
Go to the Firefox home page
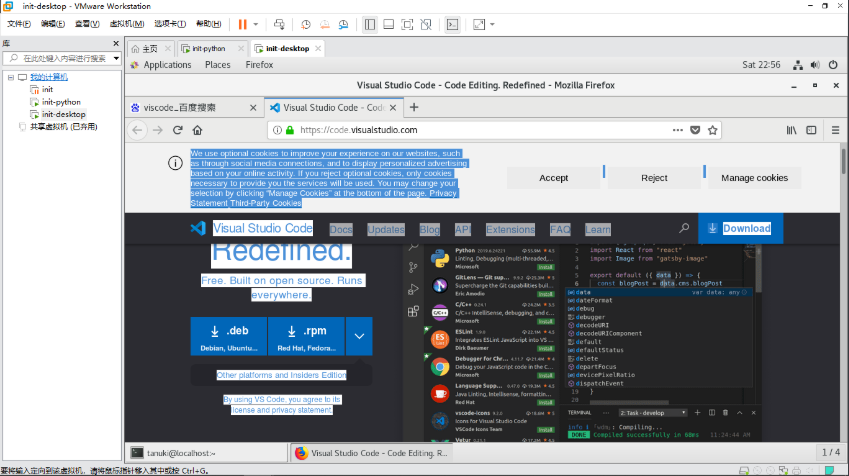(197, 130)
